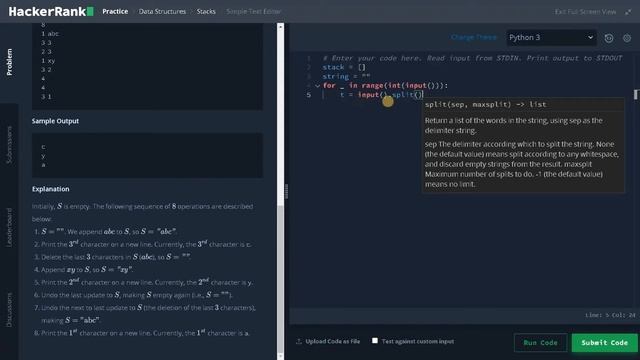This screenshot has width=640, height=360.
Task: Click sample input line '1 xy'
Action: click(48, 61)
